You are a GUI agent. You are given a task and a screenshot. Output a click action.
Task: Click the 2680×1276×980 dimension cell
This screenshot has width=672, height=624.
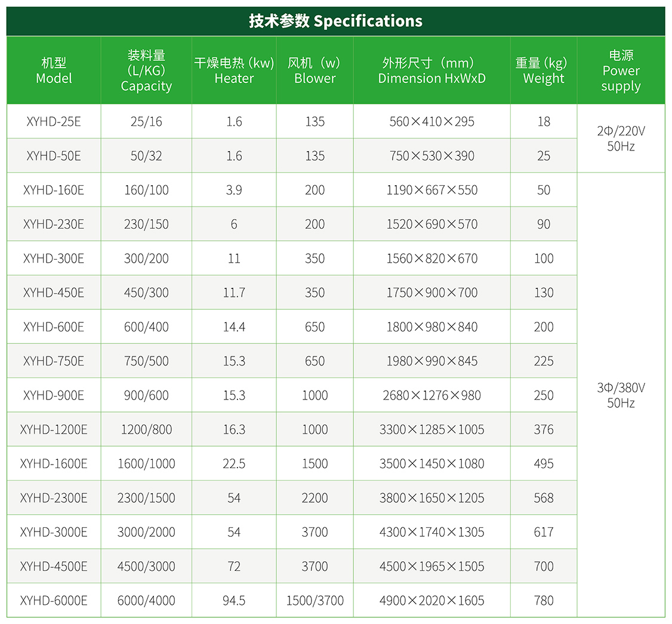click(431, 395)
